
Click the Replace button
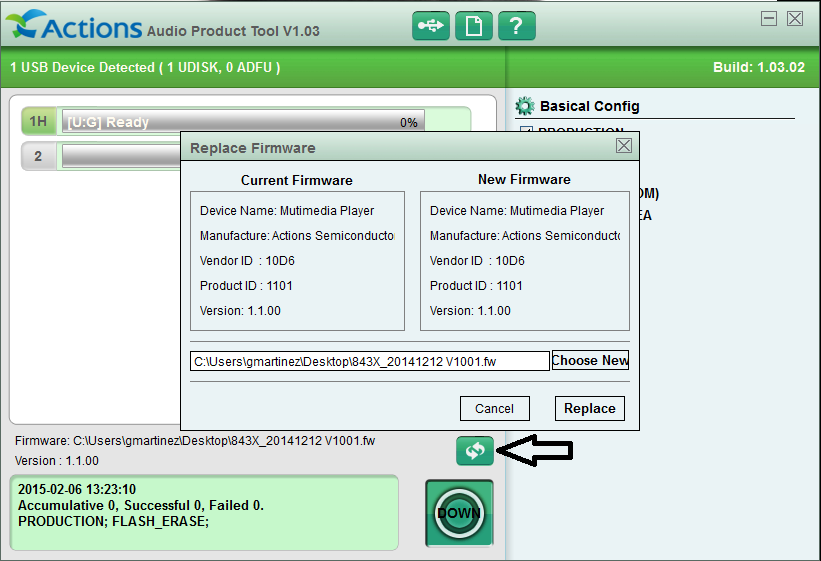[x=589, y=408]
